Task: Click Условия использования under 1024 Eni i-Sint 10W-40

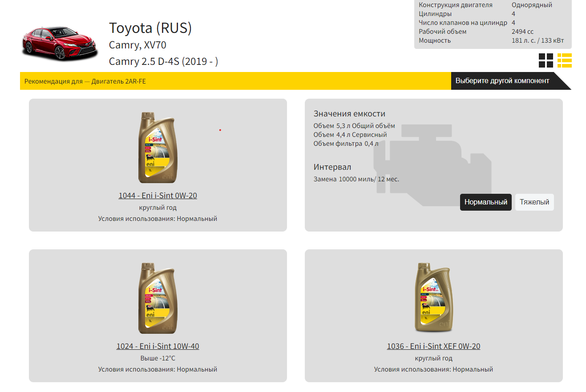Action: [158, 369]
